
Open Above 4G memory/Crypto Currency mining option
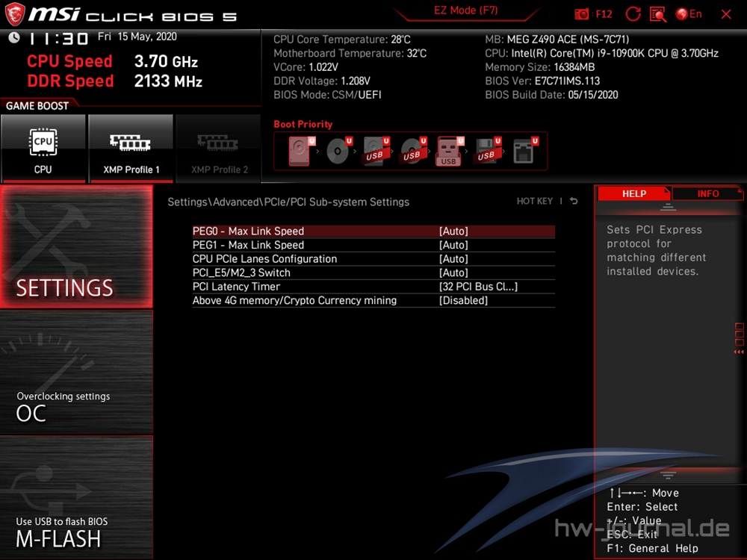373,300
